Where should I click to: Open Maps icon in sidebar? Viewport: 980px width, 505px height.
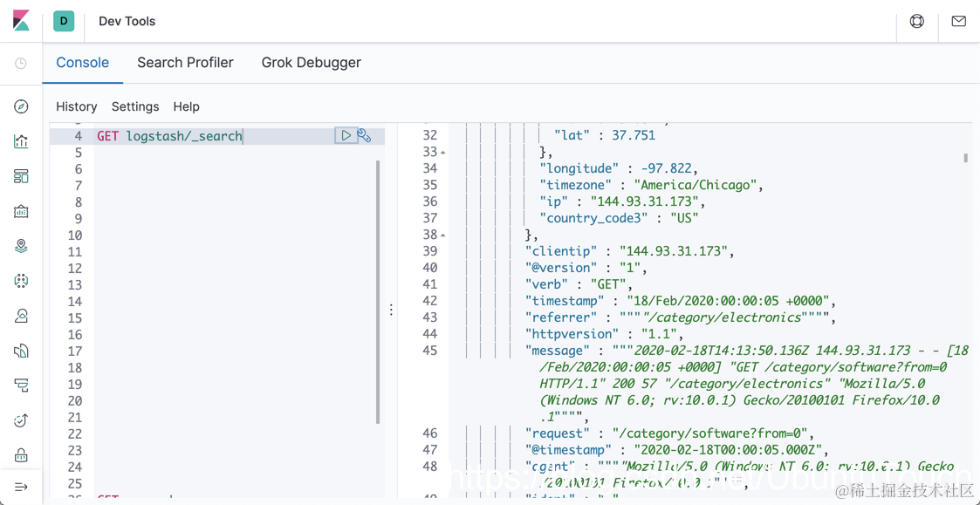coord(21,246)
